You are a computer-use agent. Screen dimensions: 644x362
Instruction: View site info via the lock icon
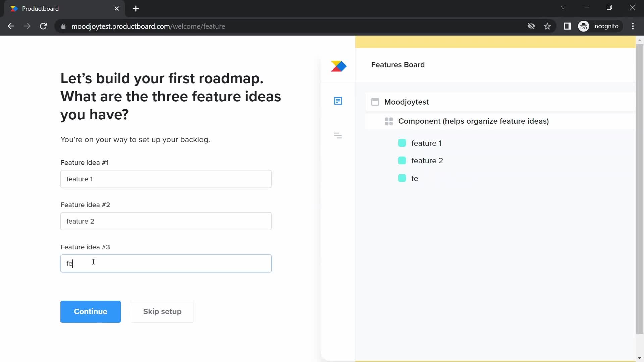(x=63, y=26)
